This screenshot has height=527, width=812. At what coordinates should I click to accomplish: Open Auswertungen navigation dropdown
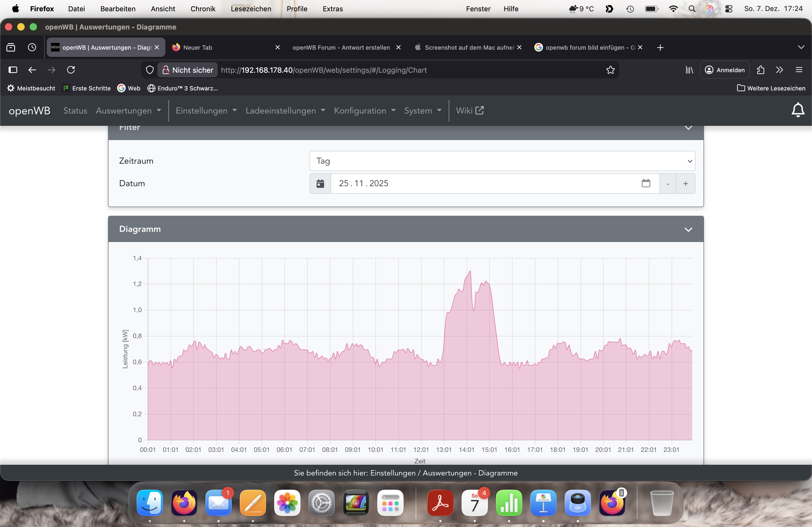pyautogui.click(x=128, y=111)
